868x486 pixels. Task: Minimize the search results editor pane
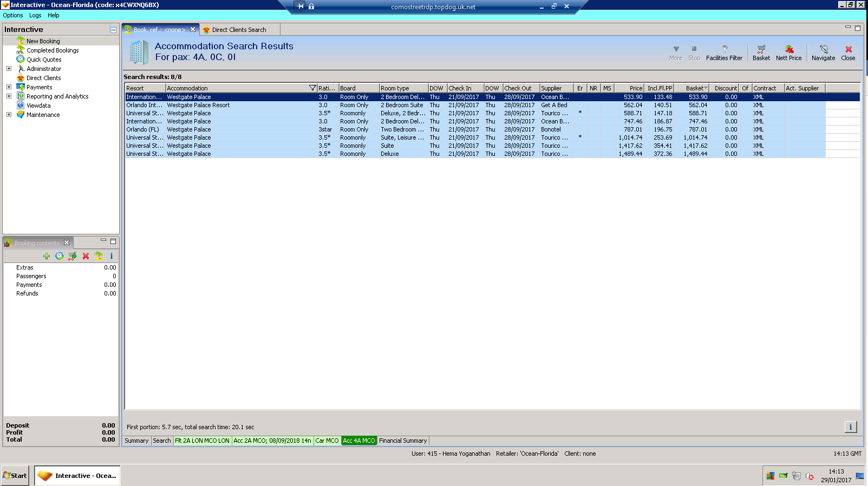pyautogui.click(x=848, y=27)
